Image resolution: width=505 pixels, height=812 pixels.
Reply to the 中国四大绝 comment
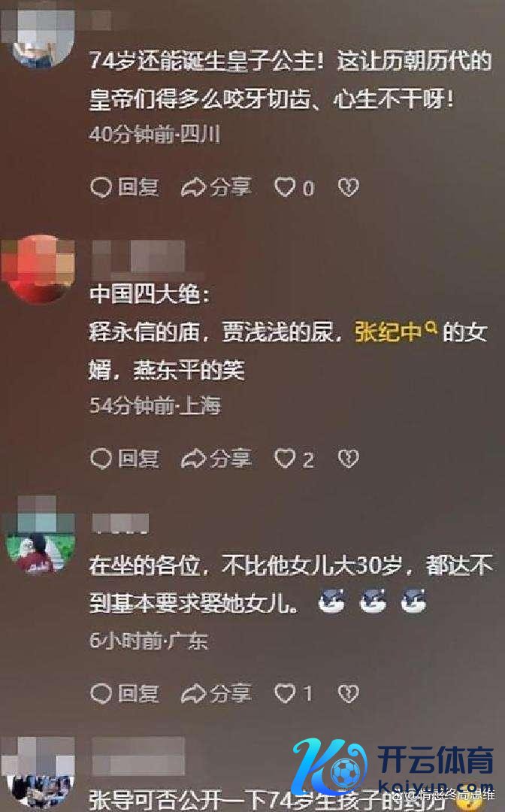tap(124, 459)
